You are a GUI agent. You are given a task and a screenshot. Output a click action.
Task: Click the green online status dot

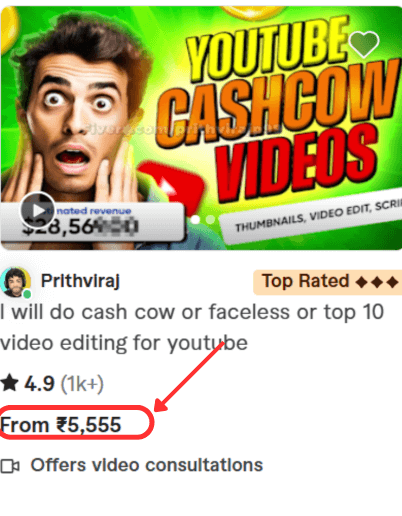(27, 294)
